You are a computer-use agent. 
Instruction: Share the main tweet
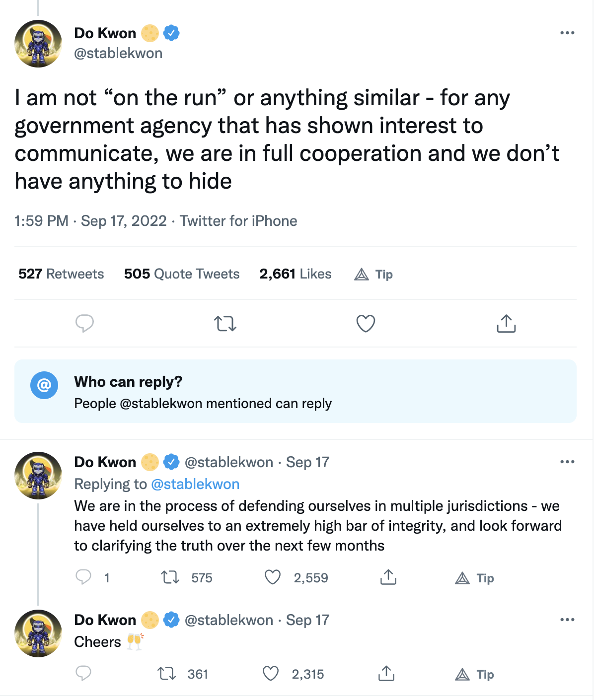[x=506, y=324]
